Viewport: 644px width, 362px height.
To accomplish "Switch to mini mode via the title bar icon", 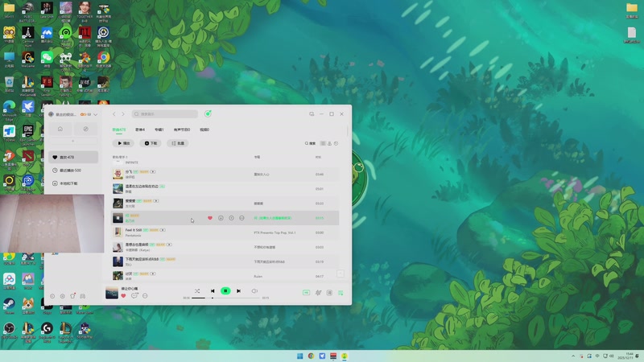I will click(x=312, y=114).
